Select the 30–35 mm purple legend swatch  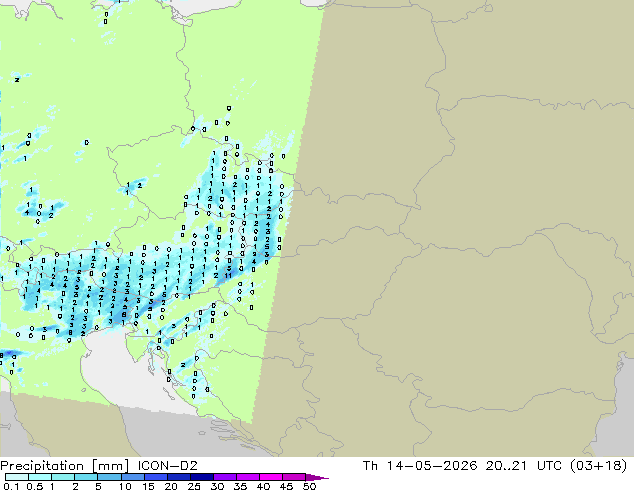[224, 477]
